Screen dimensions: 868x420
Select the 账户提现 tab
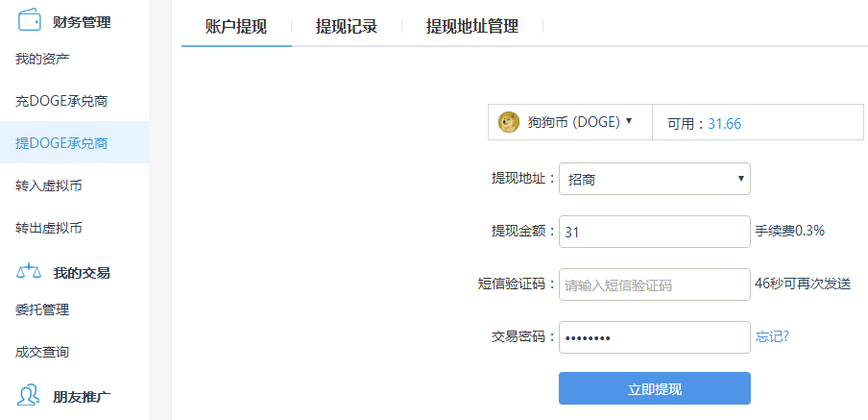tap(236, 26)
